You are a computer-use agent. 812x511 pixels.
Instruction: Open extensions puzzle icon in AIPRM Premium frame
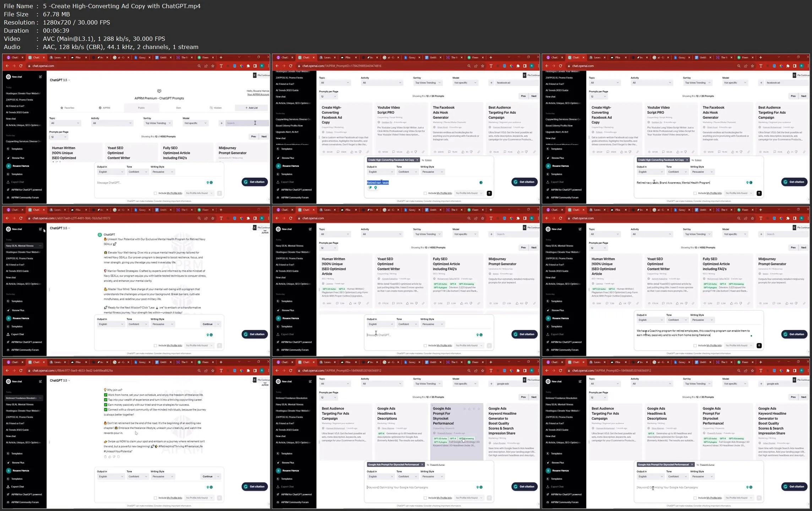pos(248,66)
